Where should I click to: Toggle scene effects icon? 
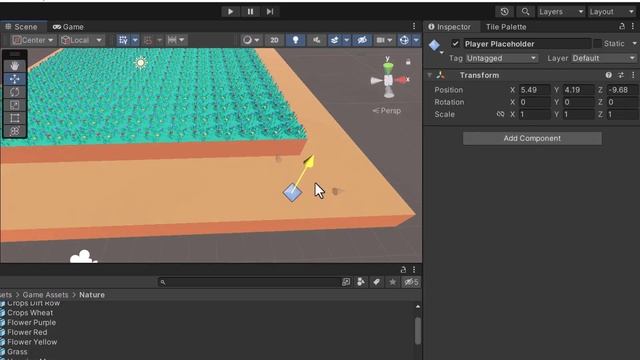334,40
